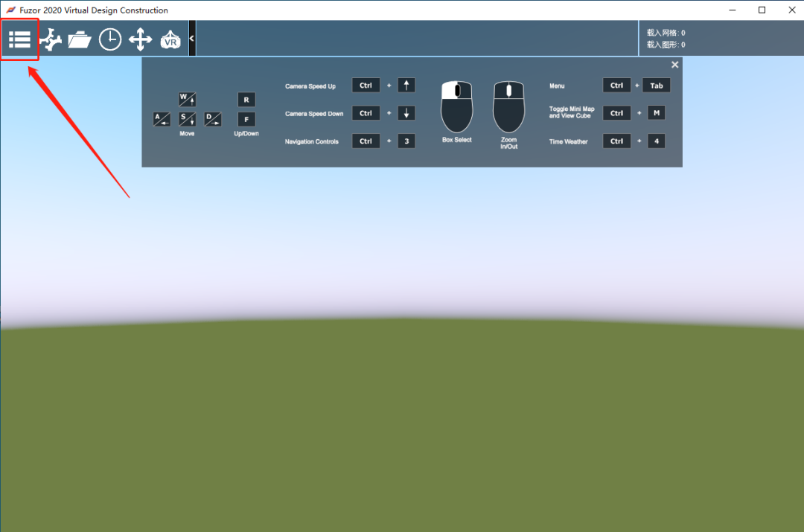
Task: Click Ctrl key beside Camera Speed Down
Action: [x=366, y=113]
